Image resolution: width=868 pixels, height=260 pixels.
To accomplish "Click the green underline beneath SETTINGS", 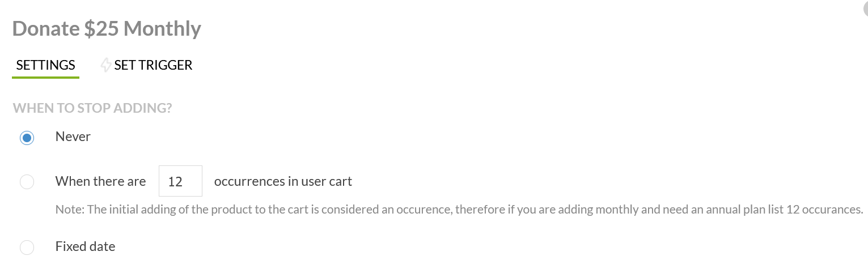I will pyautogui.click(x=45, y=77).
